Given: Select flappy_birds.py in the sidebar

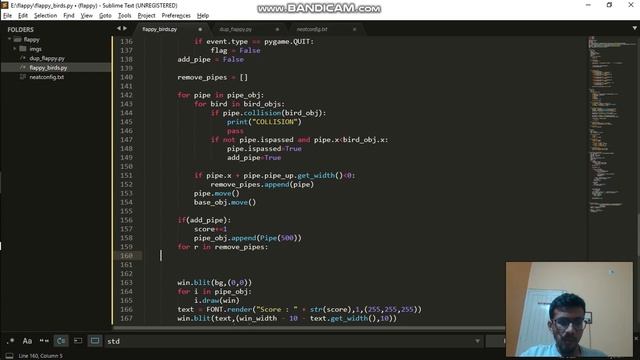Looking at the screenshot, I should coord(48,68).
